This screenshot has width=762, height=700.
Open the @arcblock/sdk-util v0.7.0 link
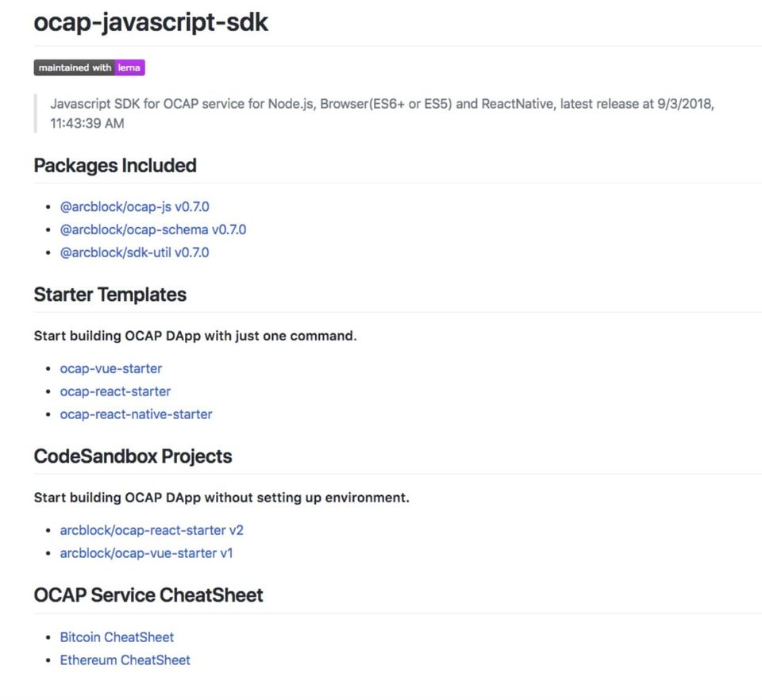134,253
